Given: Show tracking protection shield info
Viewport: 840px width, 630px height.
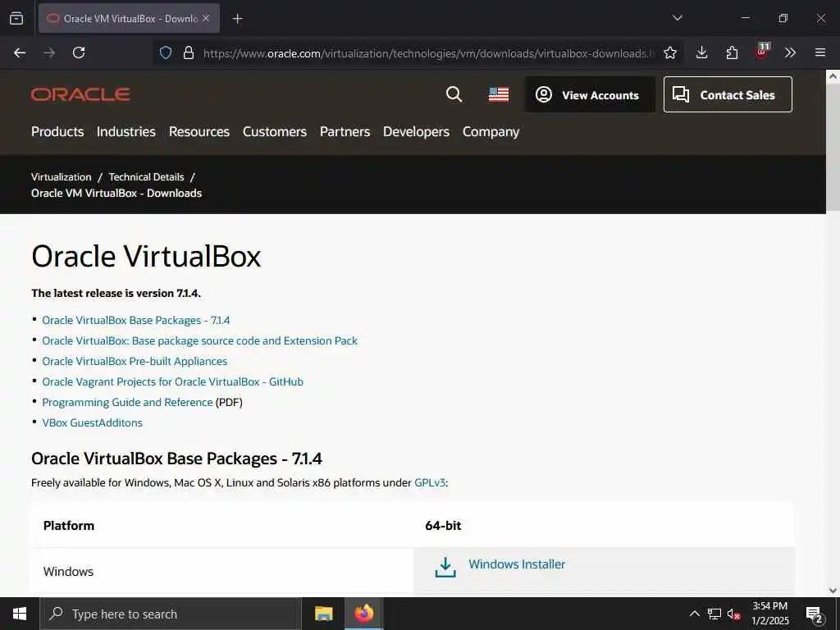Looking at the screenshot, I should (x=166, y=53).
